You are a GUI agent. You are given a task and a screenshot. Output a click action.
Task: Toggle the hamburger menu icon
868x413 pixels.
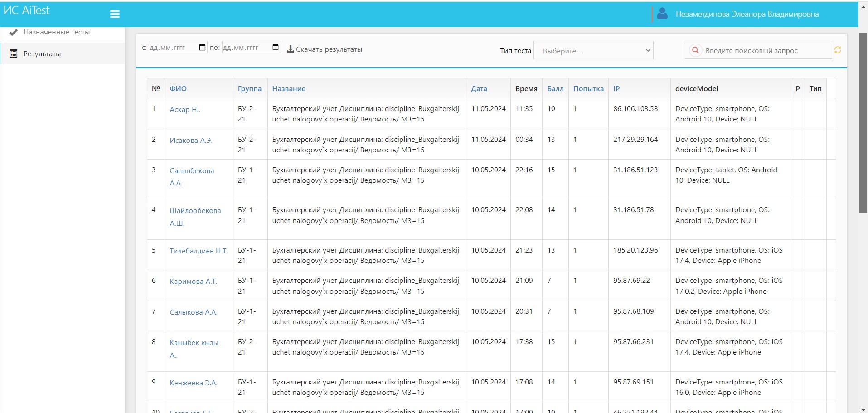(115, 14)
